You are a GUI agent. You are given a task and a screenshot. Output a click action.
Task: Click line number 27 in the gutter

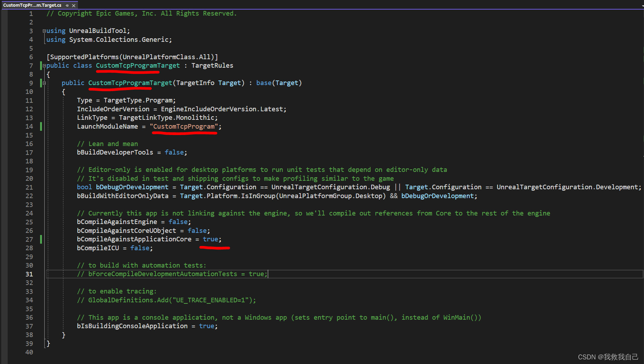(29, 239)
